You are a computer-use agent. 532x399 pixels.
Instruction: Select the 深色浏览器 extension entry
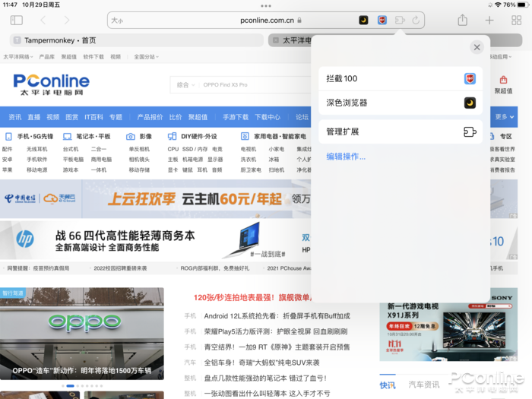pyautogui.click(x=401, y=103)
